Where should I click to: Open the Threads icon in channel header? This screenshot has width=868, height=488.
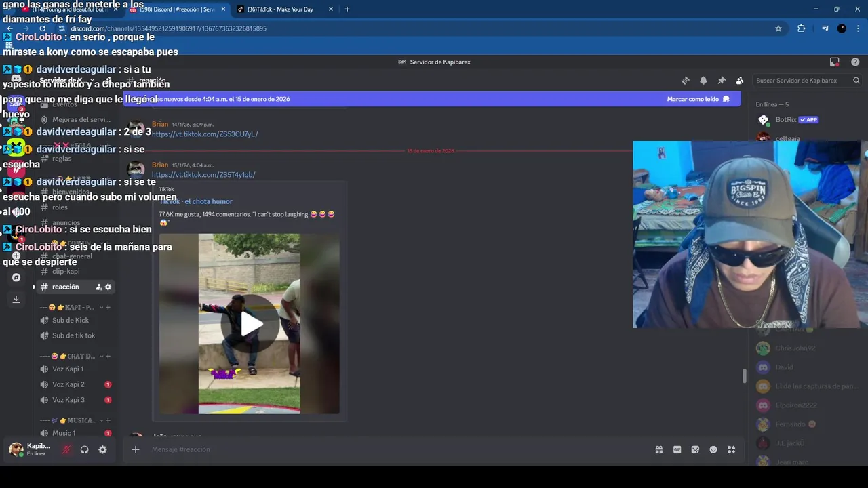click(685, 80)
